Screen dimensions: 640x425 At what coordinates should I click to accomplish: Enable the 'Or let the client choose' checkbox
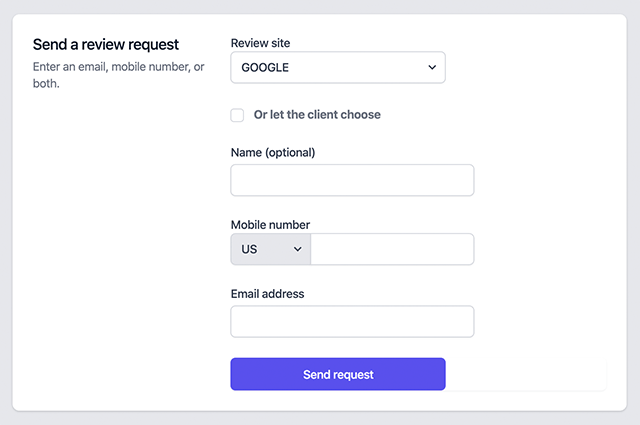tap(237, 115)
